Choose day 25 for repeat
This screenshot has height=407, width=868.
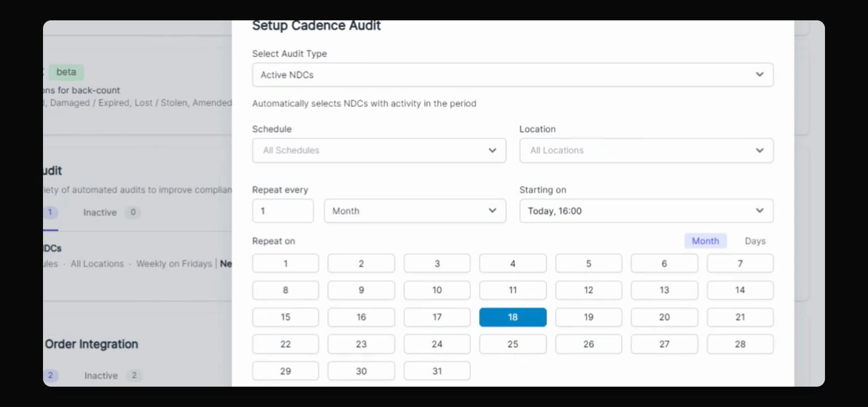coord(513,344)
